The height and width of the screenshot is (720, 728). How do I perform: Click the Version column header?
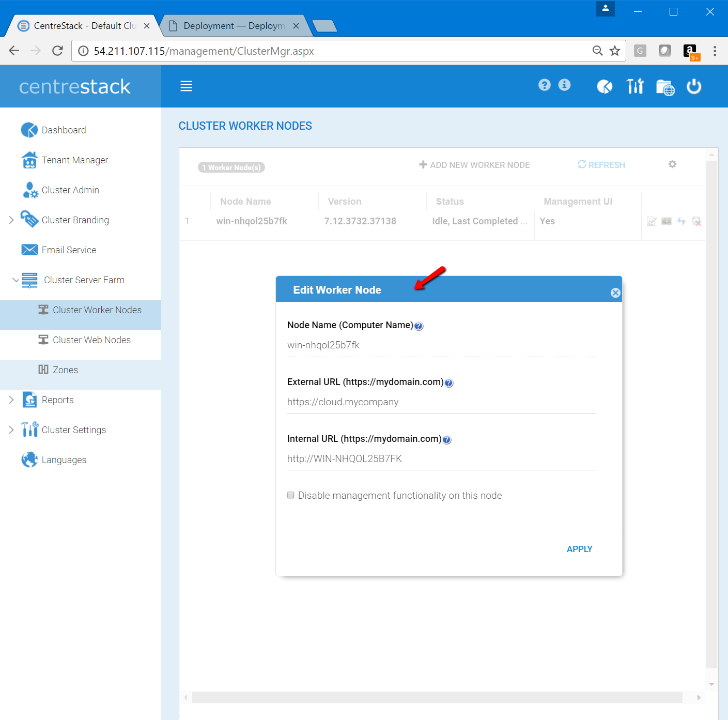coord(345,202)
